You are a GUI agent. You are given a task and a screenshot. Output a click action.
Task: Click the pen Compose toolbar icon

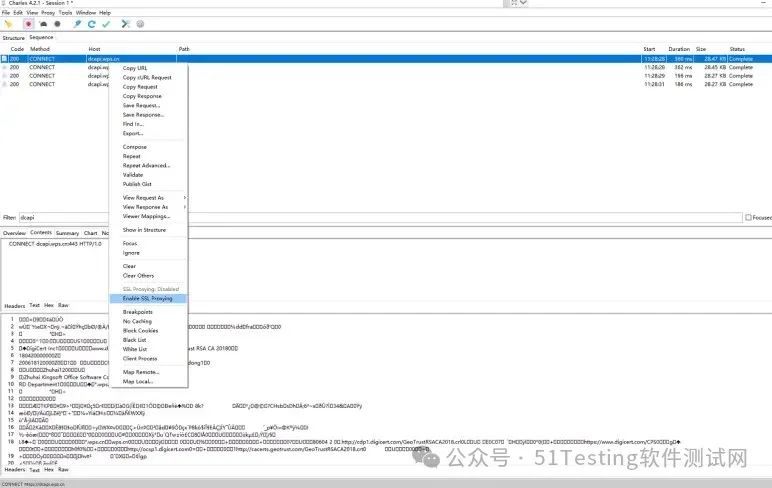(x=77, y=24)
